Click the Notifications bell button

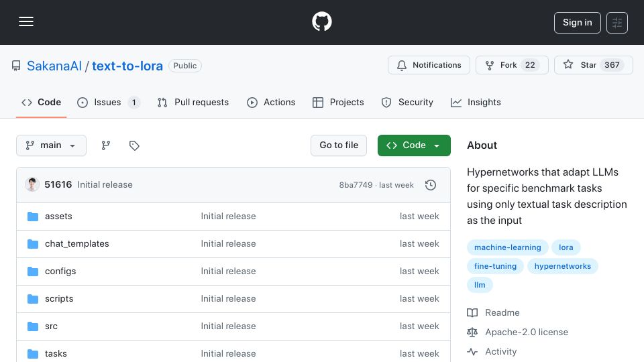(x=429, y=65)
